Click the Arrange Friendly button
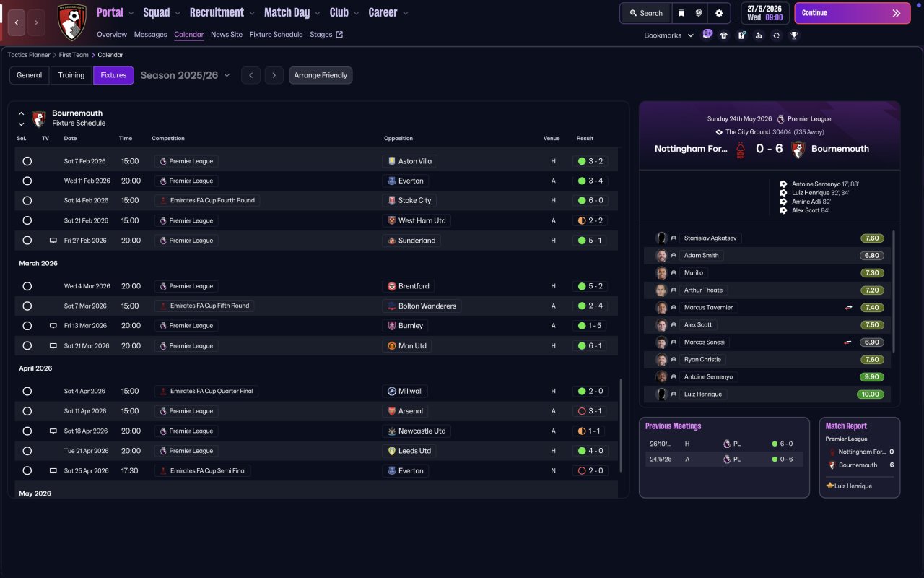Screen dimensions: 924x578 pyautogui.click(x=321, y=75)
